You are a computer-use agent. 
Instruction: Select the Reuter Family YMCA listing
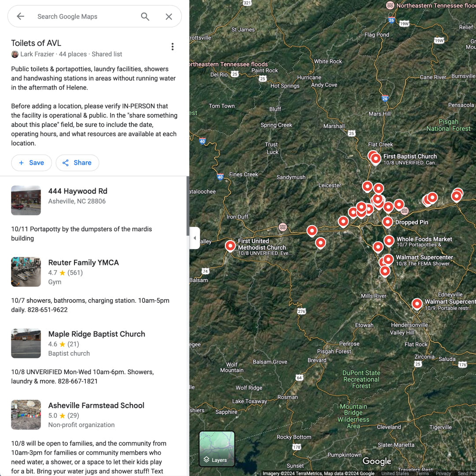pyautogui.click(x=83, y=263)
